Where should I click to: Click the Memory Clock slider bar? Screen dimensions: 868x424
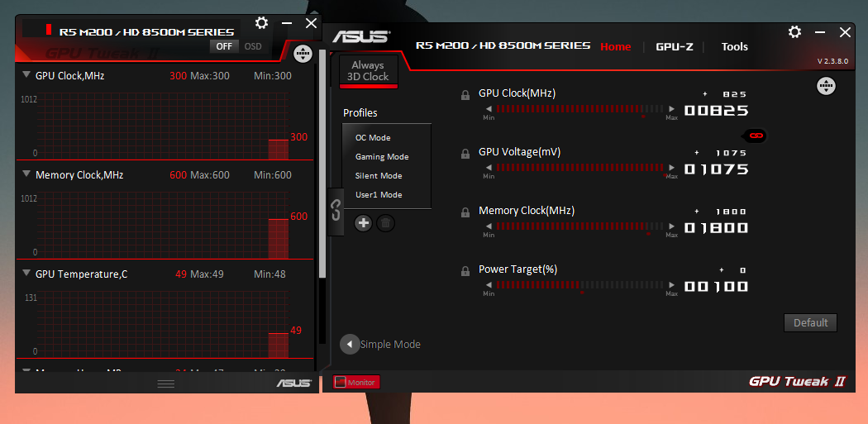pos(579,226)
